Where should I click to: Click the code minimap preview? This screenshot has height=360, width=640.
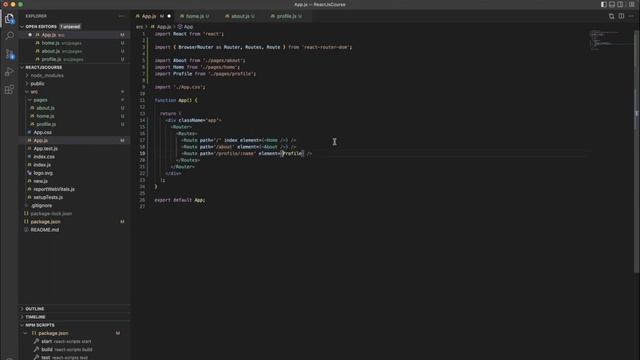pos(611,40)
